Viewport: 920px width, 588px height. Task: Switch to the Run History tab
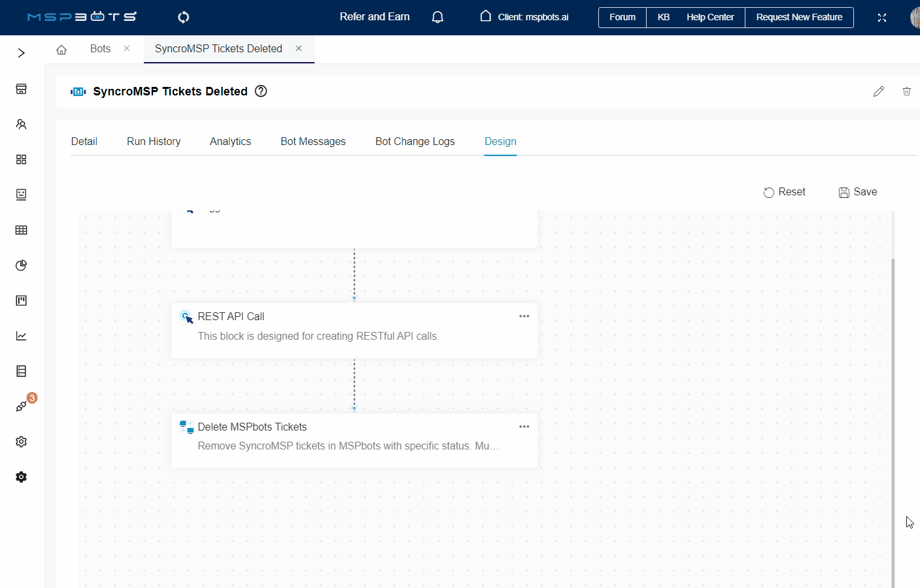coord(154,142)
